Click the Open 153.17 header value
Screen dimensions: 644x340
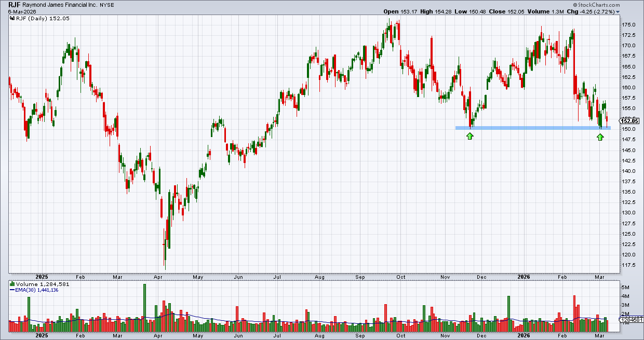tap(400, 11)
